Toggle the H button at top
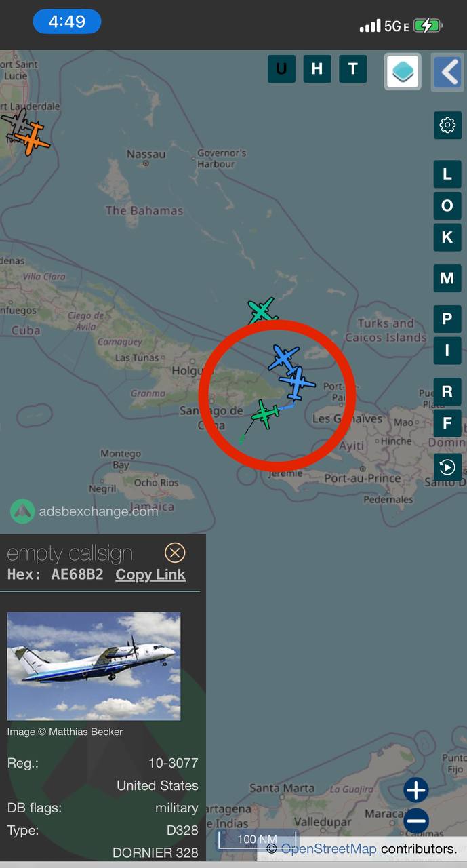This screenshot has height=868, width=467. [x=317, y=69]
